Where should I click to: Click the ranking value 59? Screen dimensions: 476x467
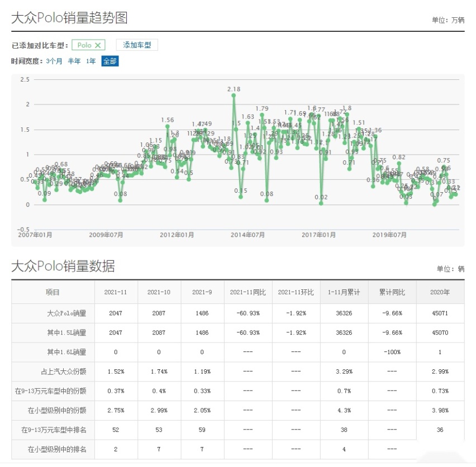(x=202, y=430)
